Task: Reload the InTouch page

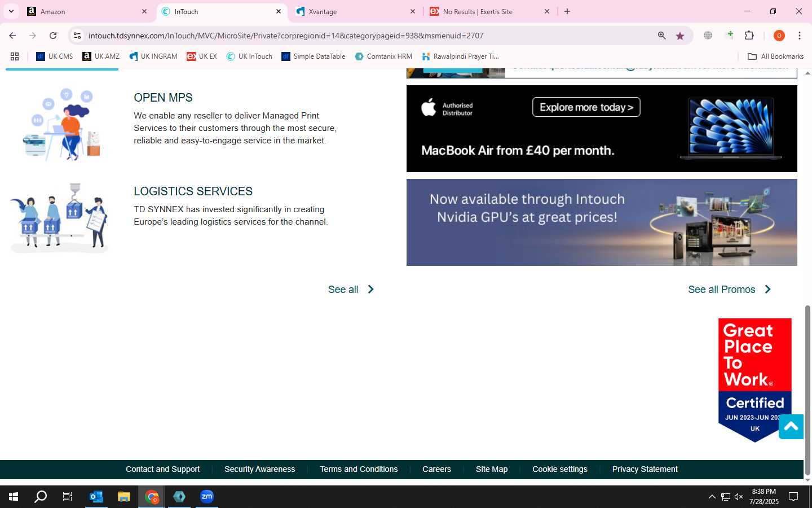Action: pos(53,36)
